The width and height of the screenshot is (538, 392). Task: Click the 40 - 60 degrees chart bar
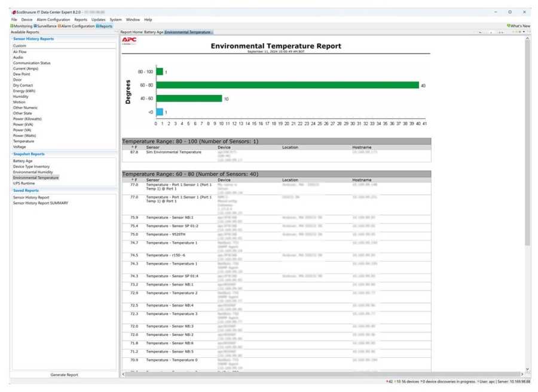(189, 99)
